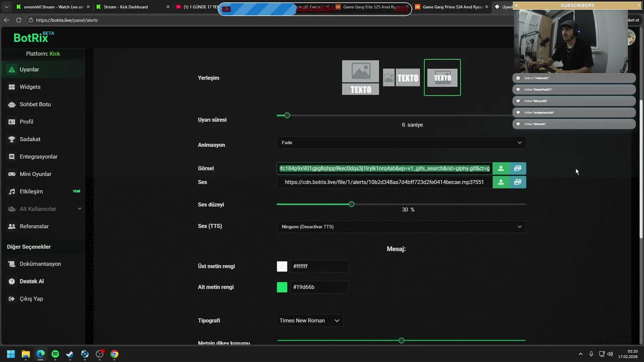The height and width of the screenshot is (362, 644).
Task: Open Dokümantasyon link
Action: pos(43,264)
